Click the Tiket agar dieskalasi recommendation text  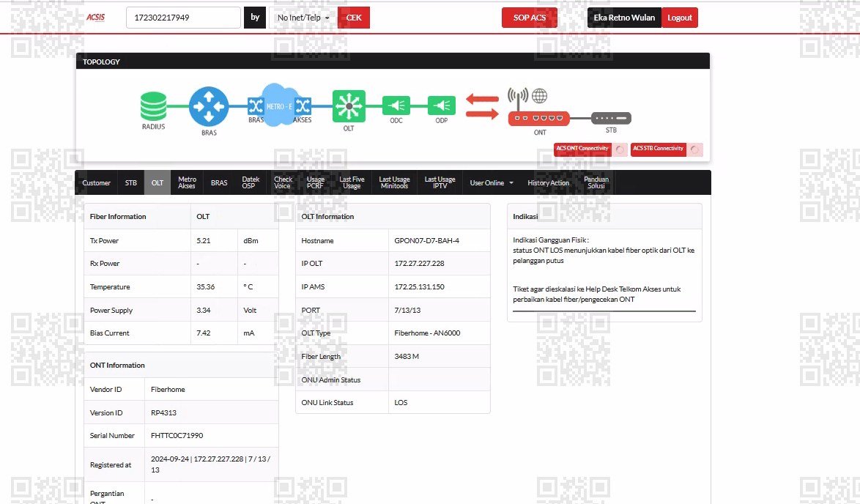[597, 294]
